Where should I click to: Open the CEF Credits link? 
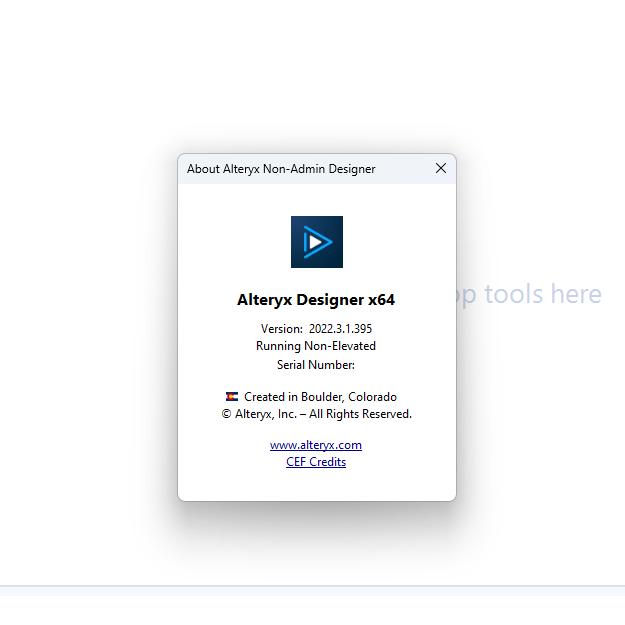[316, 462]
